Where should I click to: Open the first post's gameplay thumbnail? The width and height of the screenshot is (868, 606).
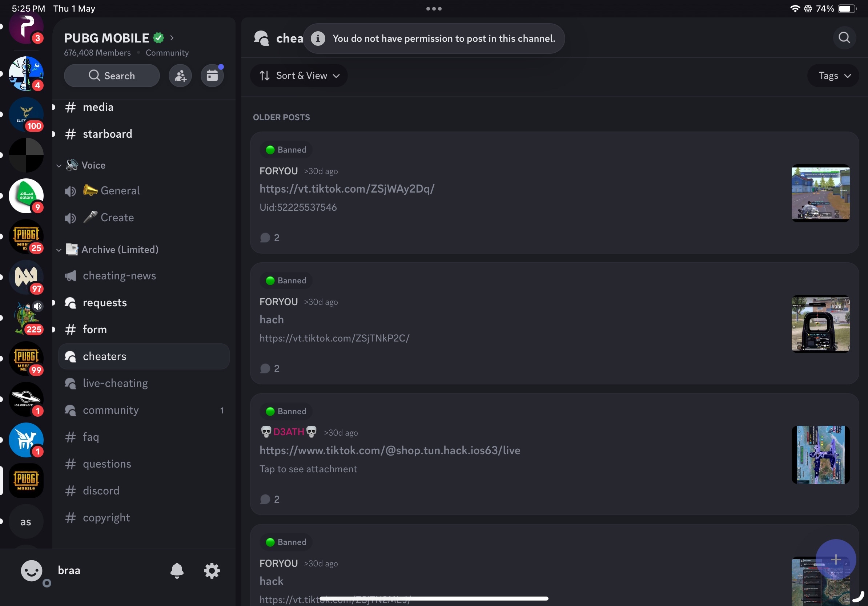[820, 193]
